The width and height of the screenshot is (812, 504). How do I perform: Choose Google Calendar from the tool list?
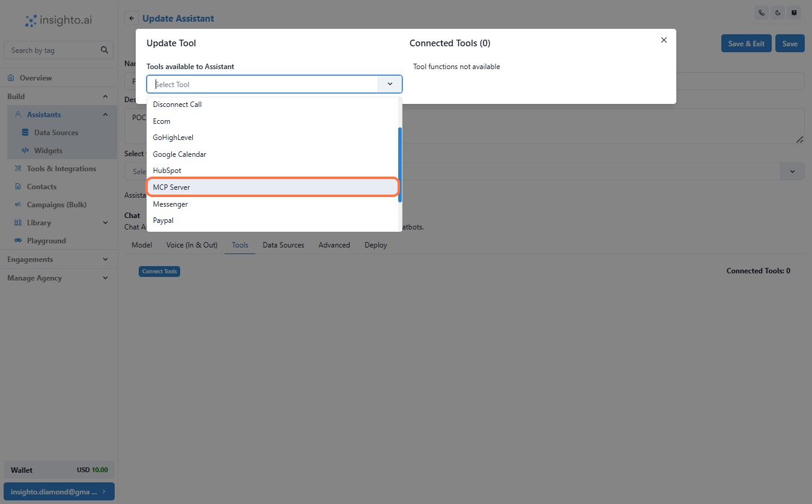tap(273, 154)
